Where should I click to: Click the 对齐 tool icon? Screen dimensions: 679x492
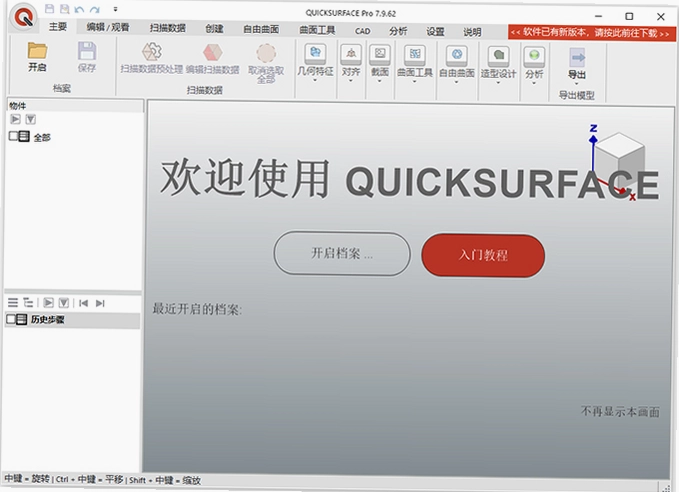[351, 54]
